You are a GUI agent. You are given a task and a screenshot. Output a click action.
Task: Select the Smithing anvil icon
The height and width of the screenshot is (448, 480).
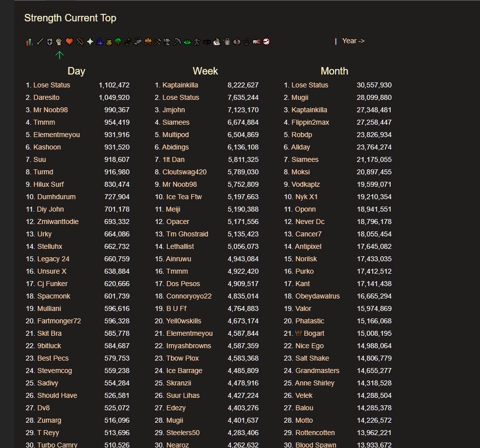pyautogui.click(x=167, y=42)
